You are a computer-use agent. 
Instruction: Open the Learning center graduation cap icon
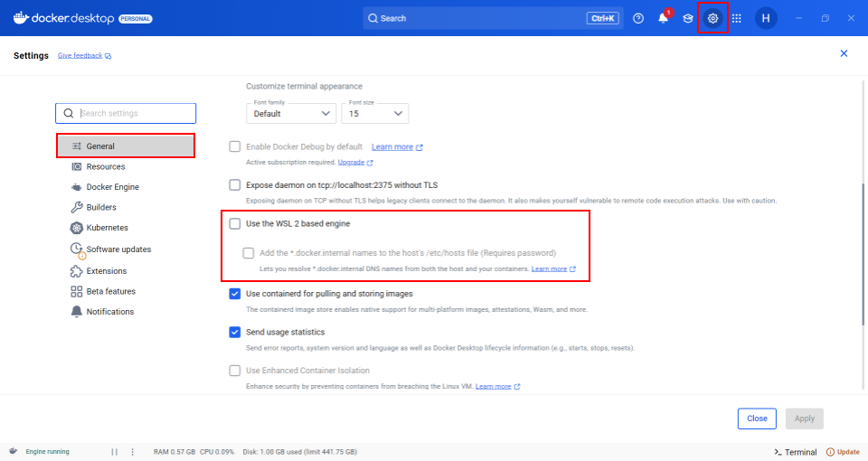coord(687,18)
